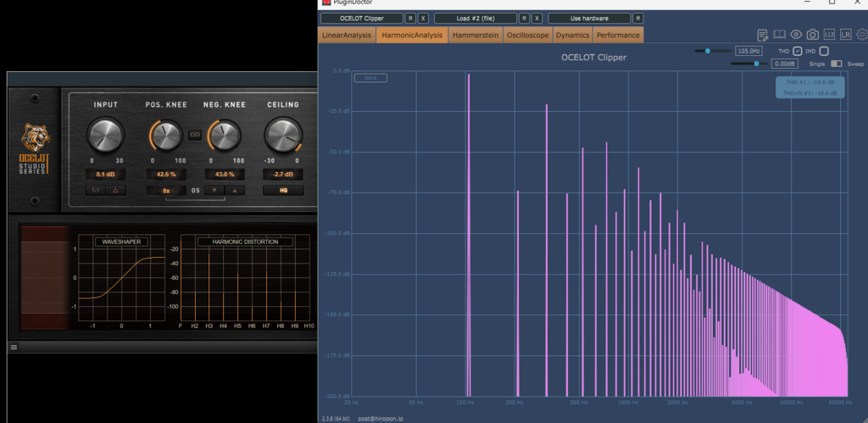This screenshot has height=423, width=868.
Task: Open the manual book icon
Action: (x=779, y=34)
